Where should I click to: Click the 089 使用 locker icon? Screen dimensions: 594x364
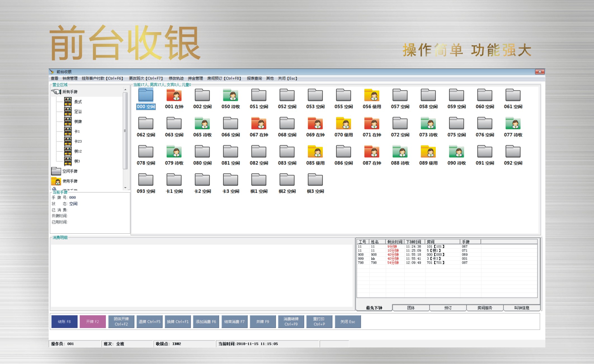click(x=428, y=152)
